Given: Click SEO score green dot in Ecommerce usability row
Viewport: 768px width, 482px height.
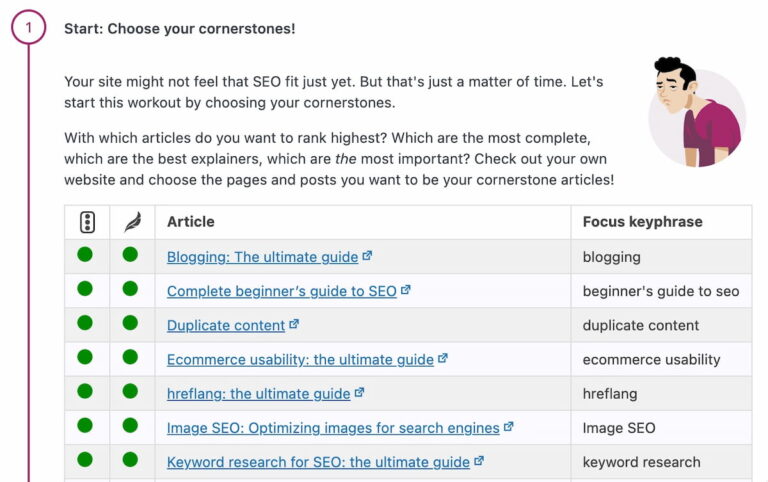Looking at the screenshot, I should click(x=85, y=357).
